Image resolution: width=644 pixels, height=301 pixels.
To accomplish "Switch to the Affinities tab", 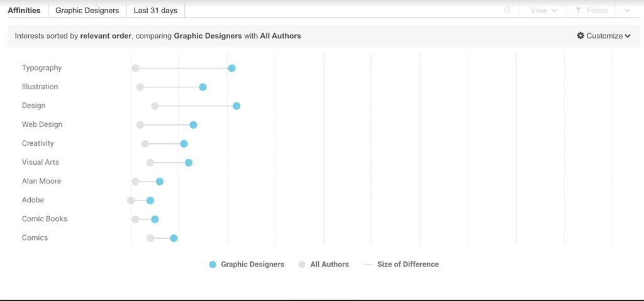I will pos(24,11).
